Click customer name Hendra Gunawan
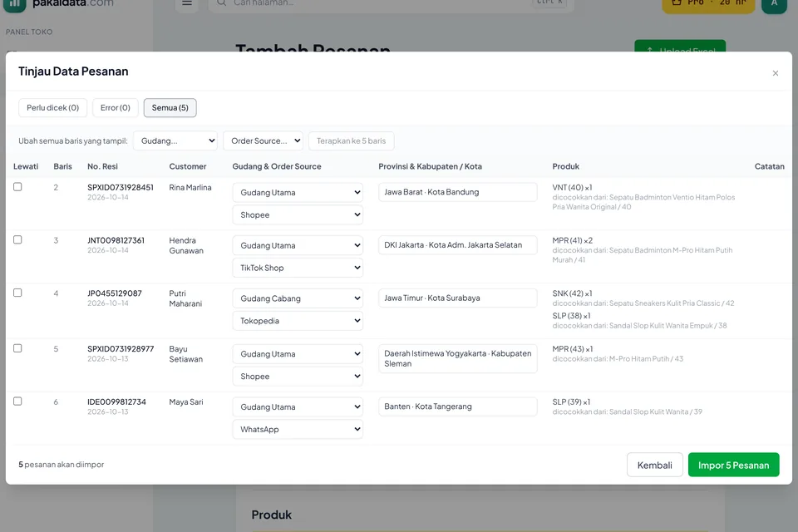The width and height of the screenshot is (798, 532). coord(186,245)
